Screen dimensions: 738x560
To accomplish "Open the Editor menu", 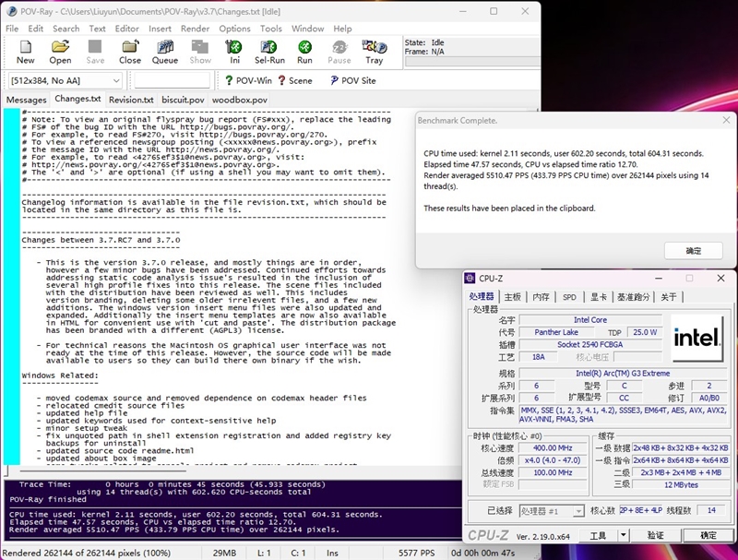I will tap(127, 29).
